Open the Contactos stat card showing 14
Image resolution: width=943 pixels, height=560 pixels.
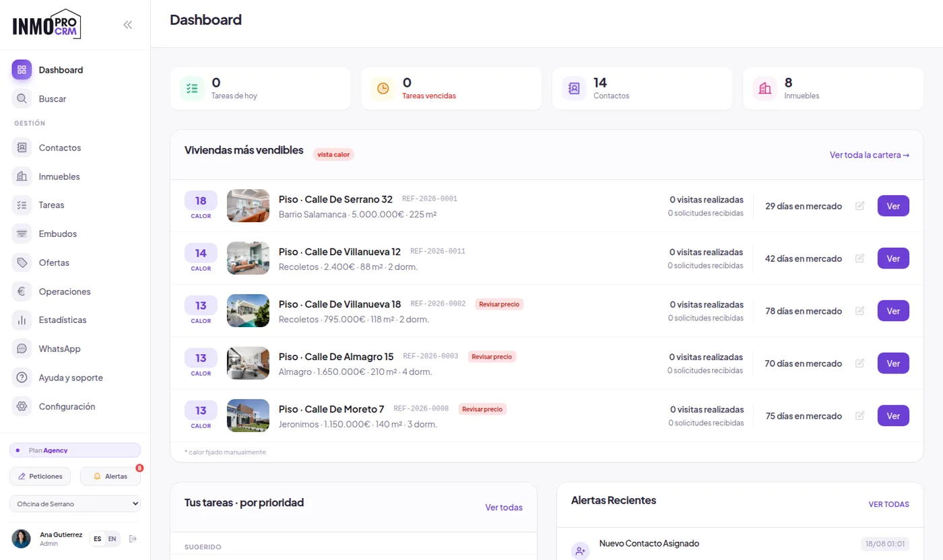click(642, 88)
